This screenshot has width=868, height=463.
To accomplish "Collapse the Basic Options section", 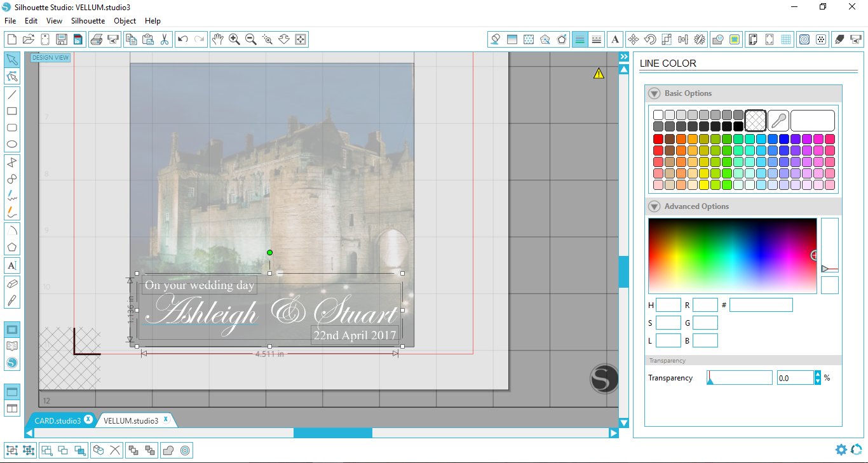I will click(654, 93).
